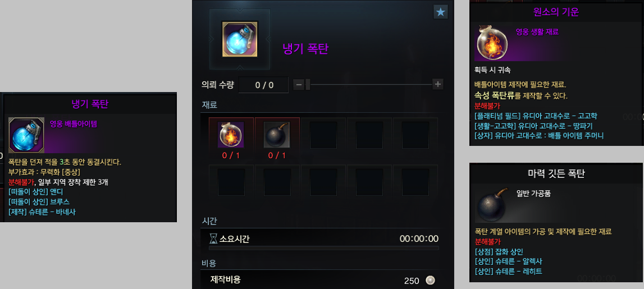
Task: Click the 의뢰 수량 0 / 0 field
Action: pos(263,85)
